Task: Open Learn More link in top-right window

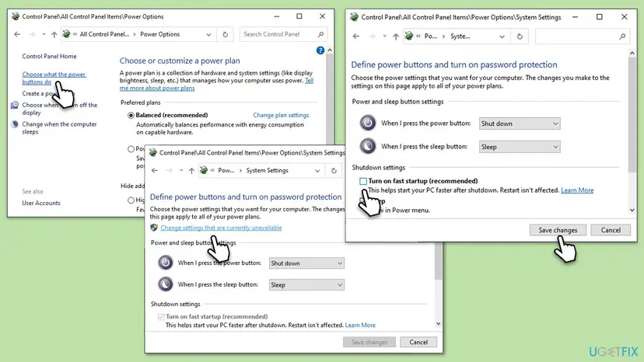Action: (x=577, y=190)
